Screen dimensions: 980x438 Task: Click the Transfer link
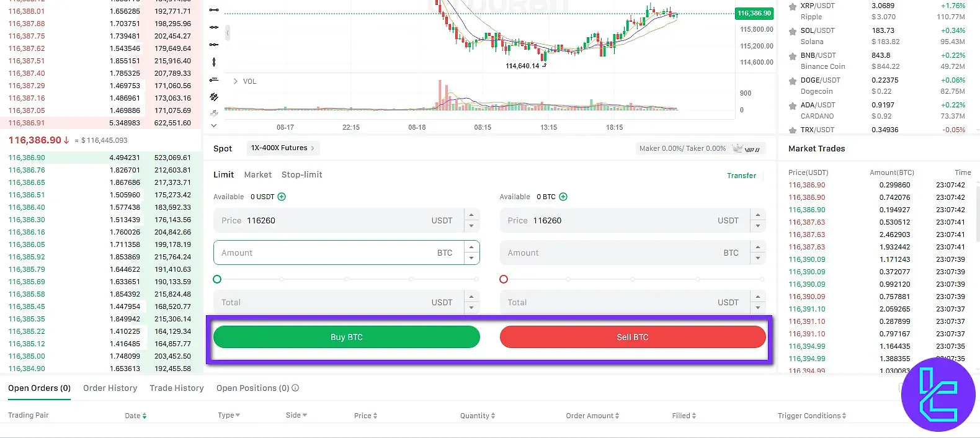pyautogui.click(x=742, y=176)
